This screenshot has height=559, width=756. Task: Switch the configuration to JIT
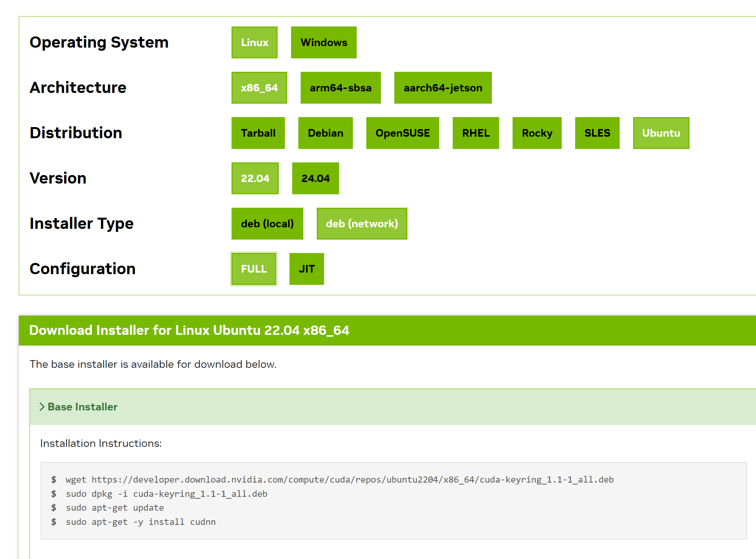(x=306, y=269)
